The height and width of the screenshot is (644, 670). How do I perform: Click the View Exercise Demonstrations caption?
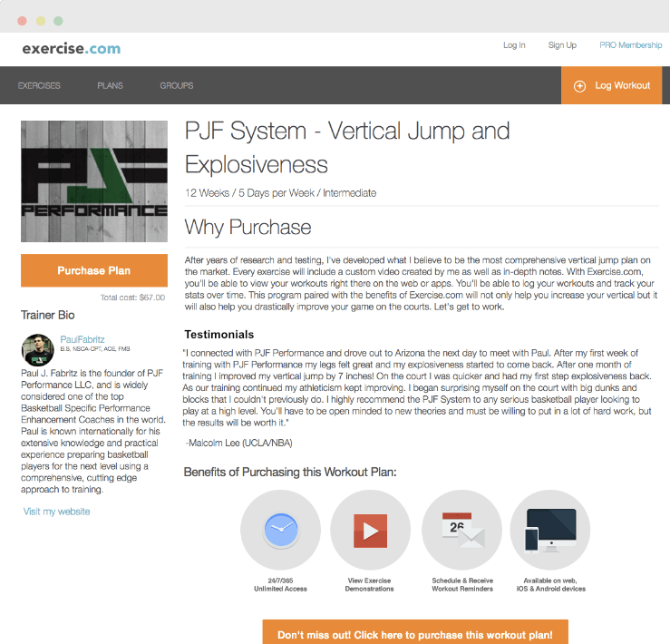click(x=369, y=584)
